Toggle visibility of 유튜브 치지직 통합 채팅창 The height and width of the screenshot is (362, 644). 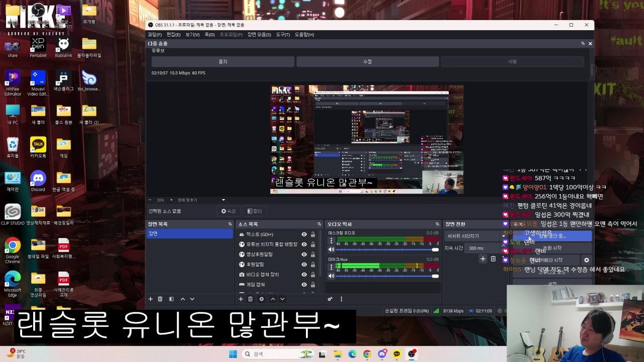click(304, 244)
